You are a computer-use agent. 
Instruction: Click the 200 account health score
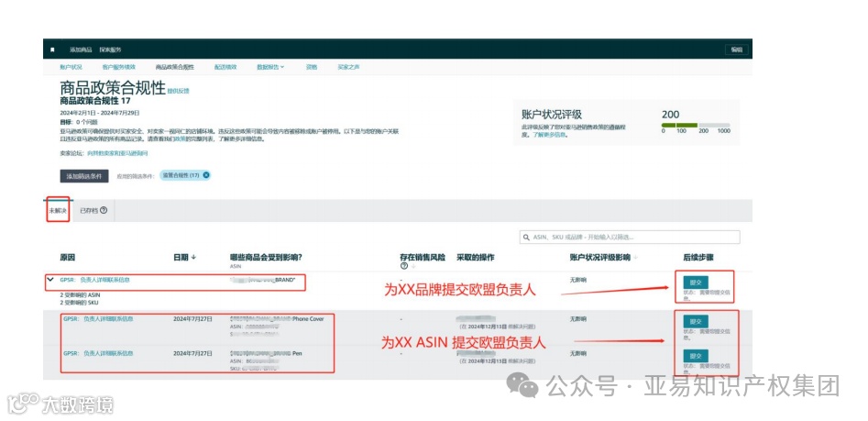670,115
